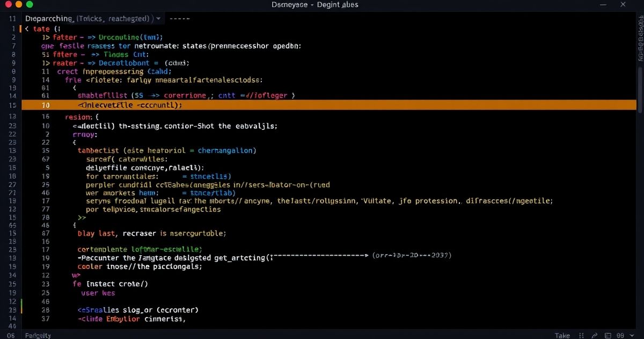Click the line starting 'shabtefllist (SS'
644x339 pixels.
tap(186, 95)
